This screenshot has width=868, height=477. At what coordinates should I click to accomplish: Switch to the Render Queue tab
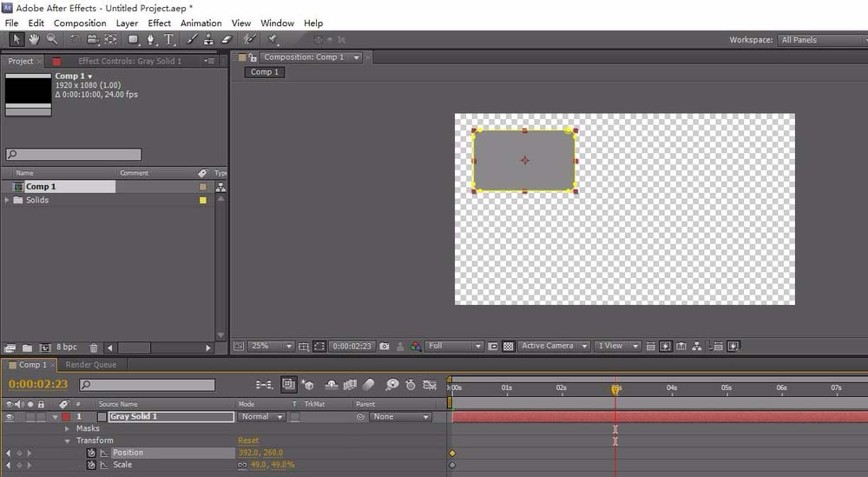point(90,365)
